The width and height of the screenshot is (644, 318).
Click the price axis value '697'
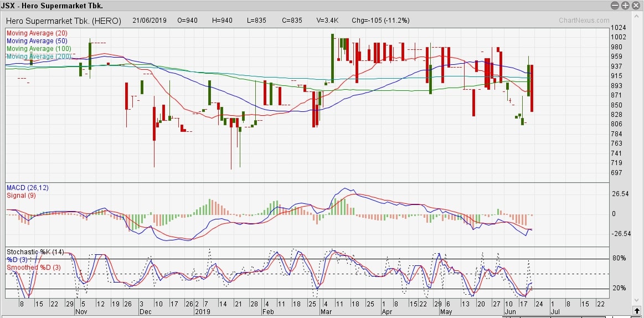pos(617,172)
